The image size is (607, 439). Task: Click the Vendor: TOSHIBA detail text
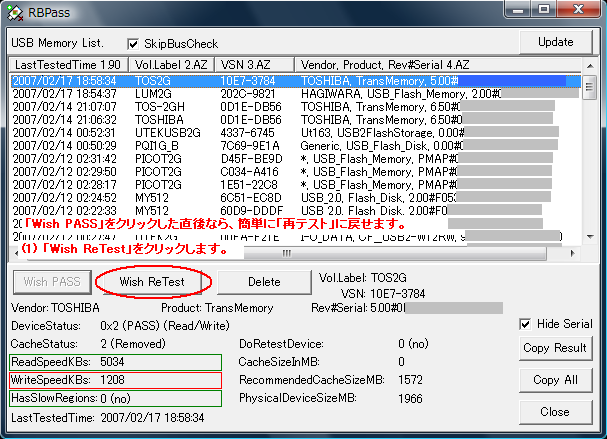click(x=55, y=308)
